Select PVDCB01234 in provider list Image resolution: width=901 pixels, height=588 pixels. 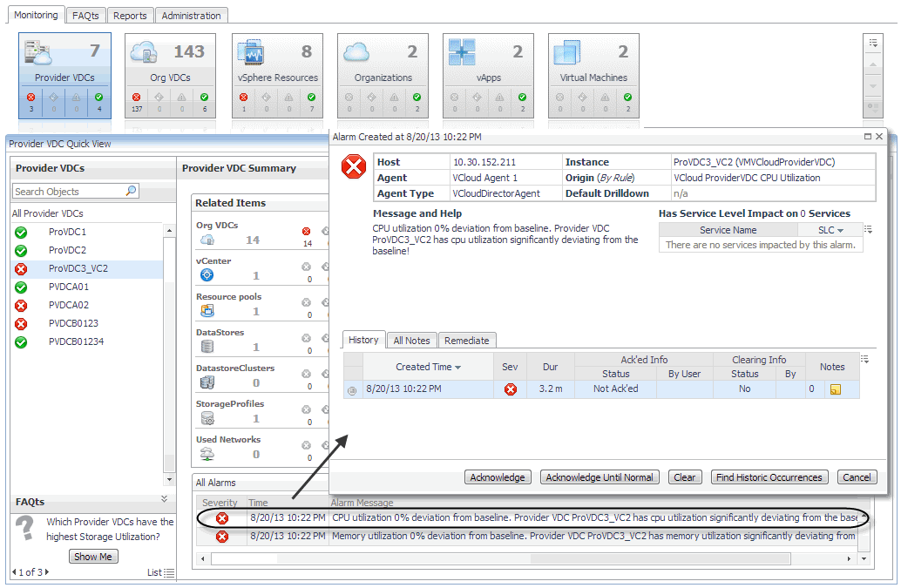(x=87, y=341)
